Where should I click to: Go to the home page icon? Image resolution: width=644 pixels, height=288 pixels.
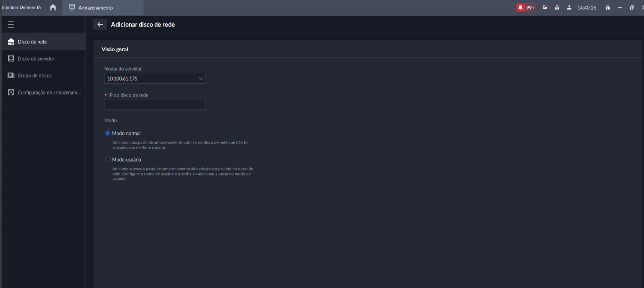(x=53, y=8)
